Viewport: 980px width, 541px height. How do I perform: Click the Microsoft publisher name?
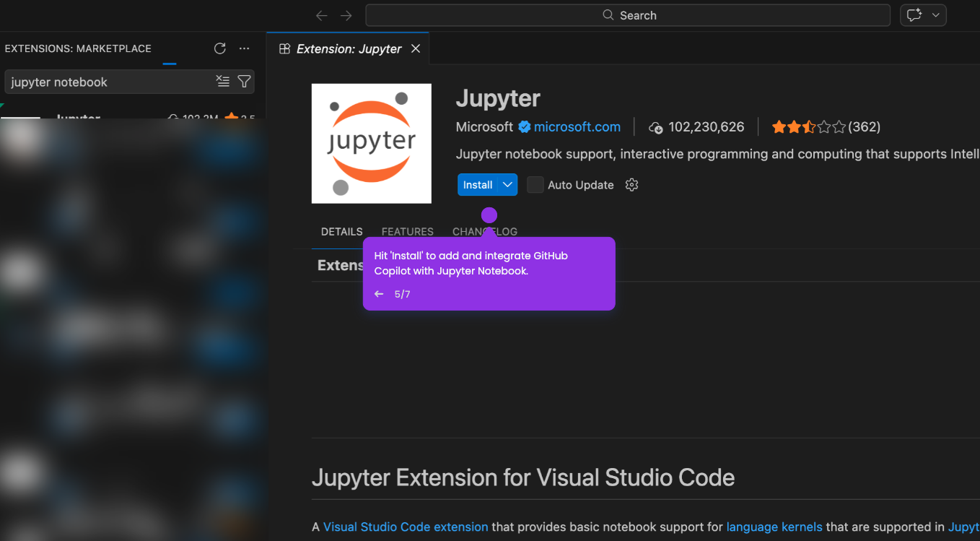point(484,127)
